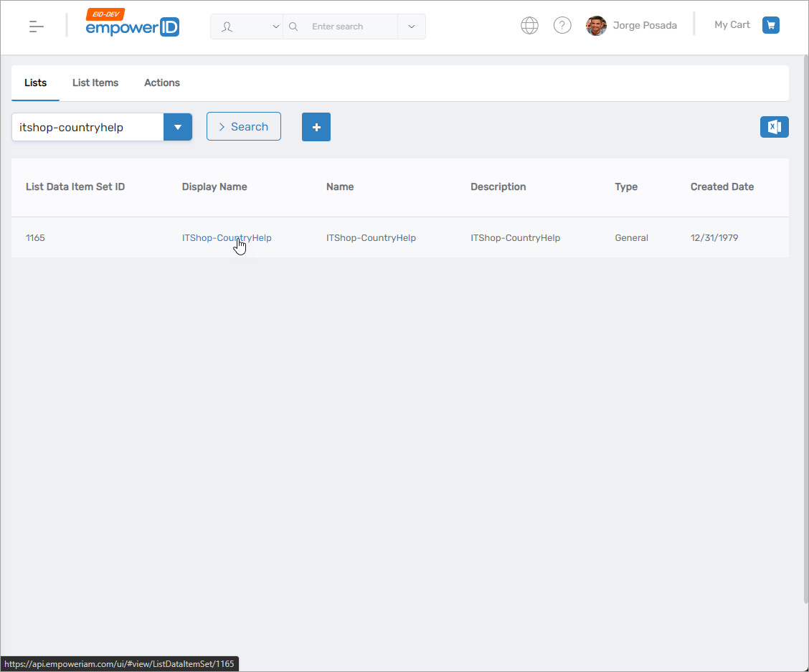Image resolution: width=809 pixels, height=672 pixels.
Task: Open the shopping cart icon
Action: pos(770,24)
